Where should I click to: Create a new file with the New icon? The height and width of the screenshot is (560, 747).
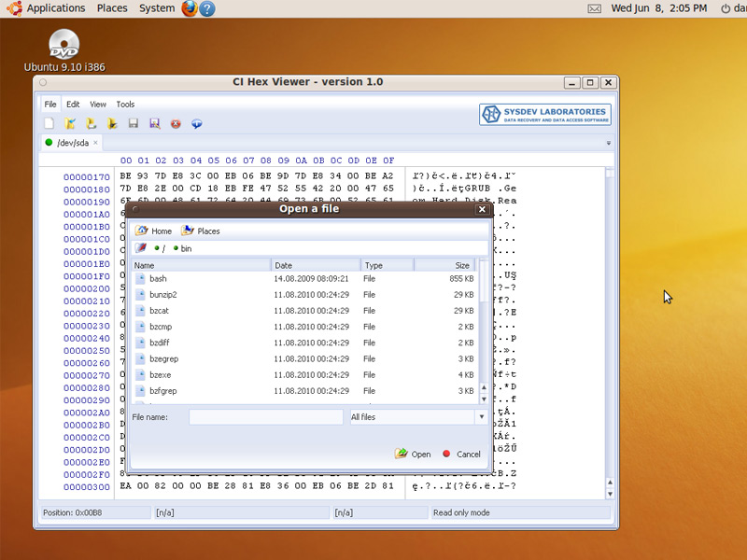(49, 123)
